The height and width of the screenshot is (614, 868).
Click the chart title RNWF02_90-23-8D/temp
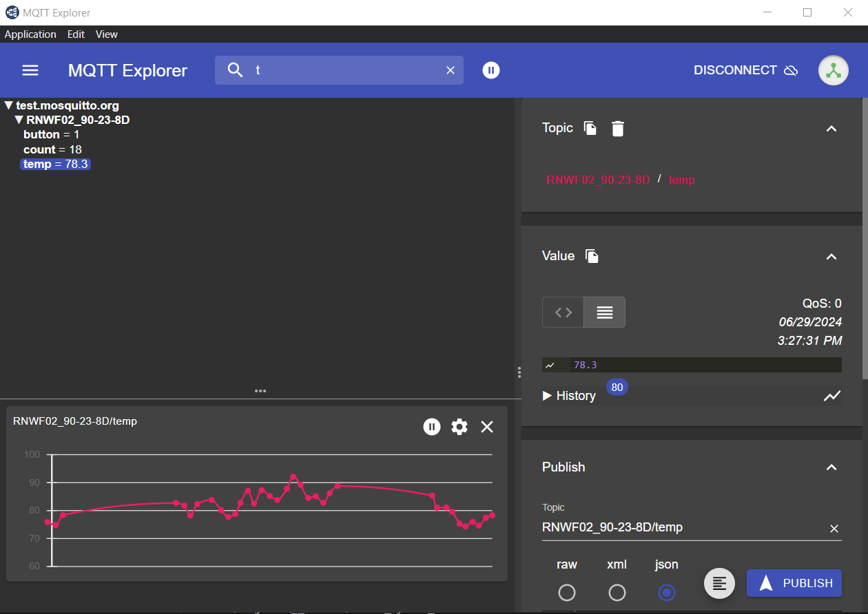(x=75, y=421)
